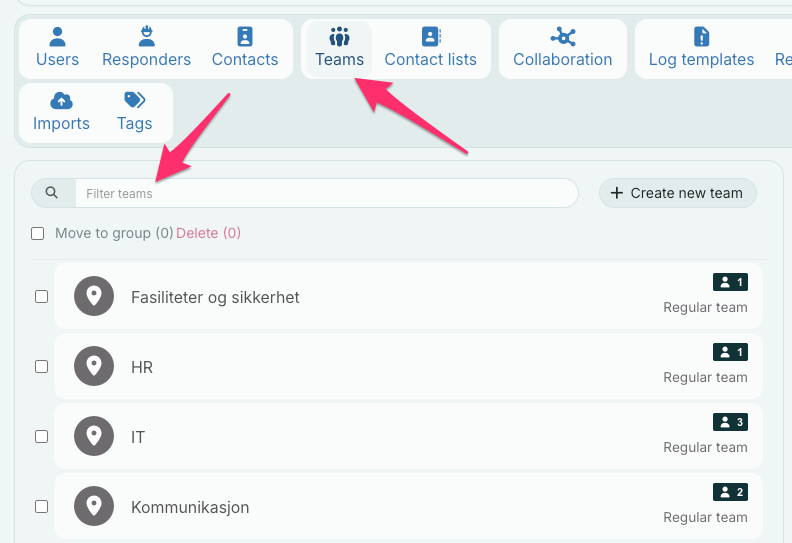Viewport: 792px width, 543px height.
Task: Check the Kommunikasjon team checkbox
Action: [42, 507]
